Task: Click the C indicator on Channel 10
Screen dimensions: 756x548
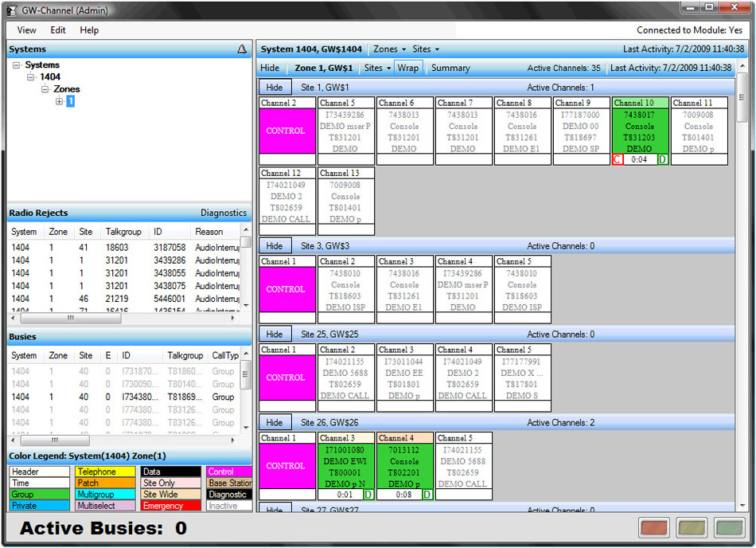Action: 618,160
